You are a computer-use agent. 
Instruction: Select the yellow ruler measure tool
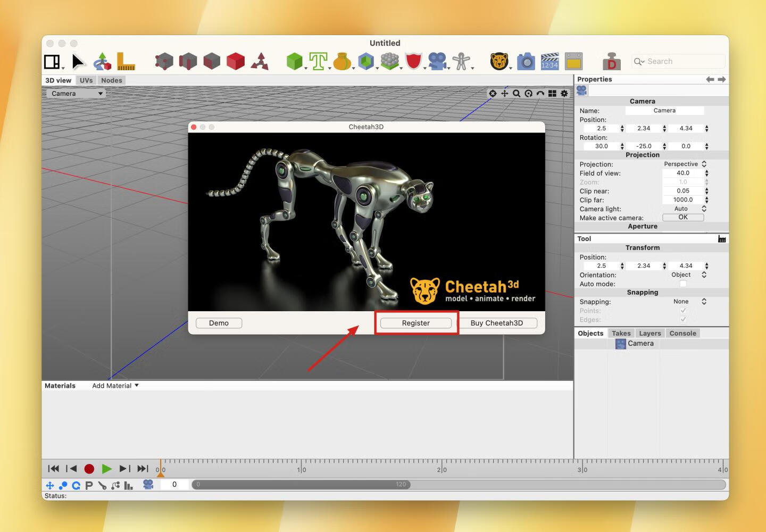[x=126, y=62]
